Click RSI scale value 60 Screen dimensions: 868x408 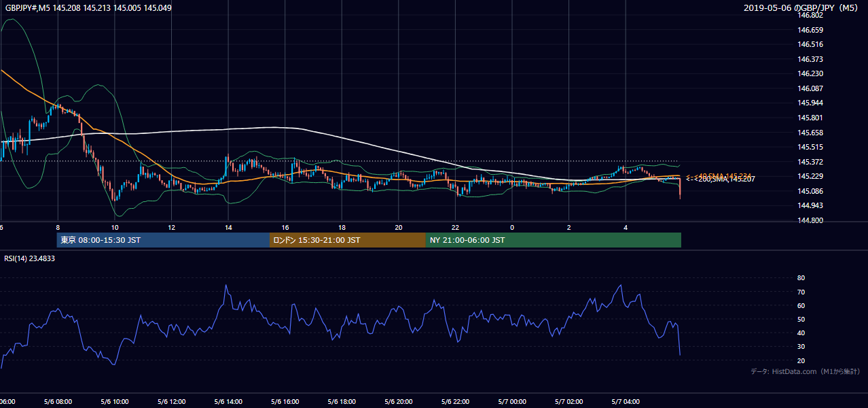pos(801,305)
